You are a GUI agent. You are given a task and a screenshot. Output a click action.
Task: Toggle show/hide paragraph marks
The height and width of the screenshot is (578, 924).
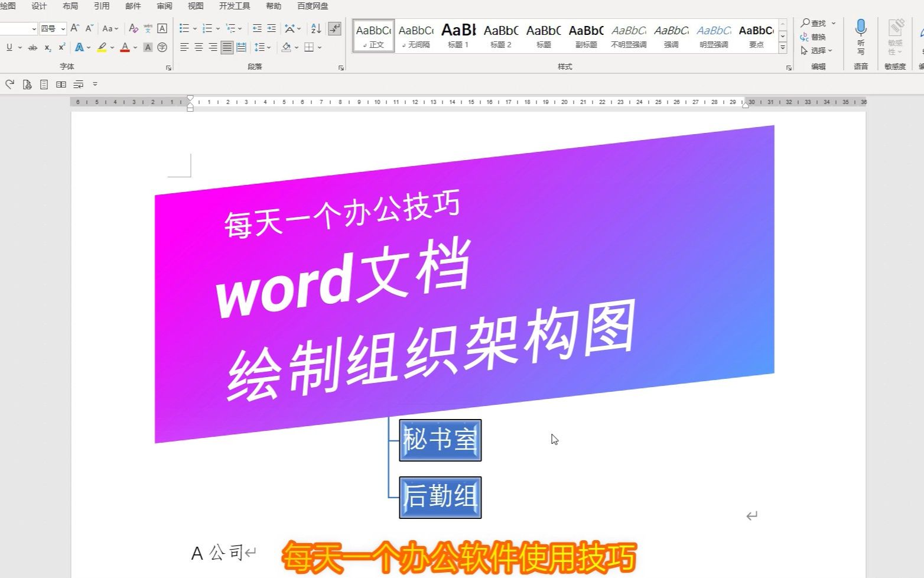click(335, 28)
